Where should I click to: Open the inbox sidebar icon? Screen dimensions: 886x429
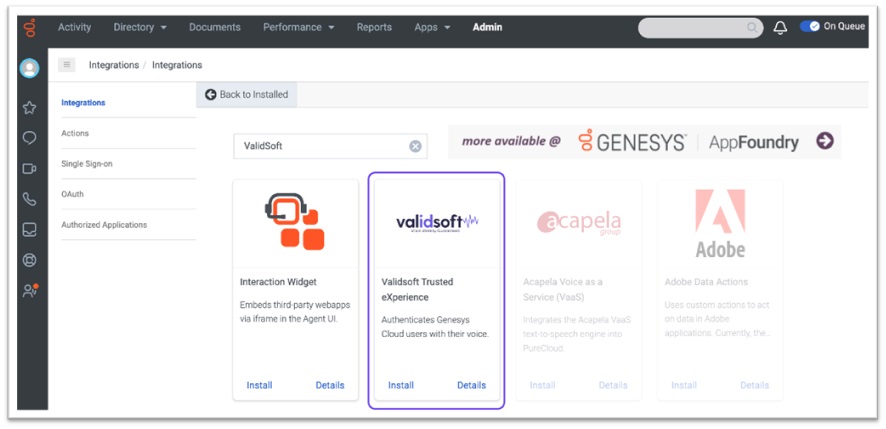pyautogui.click(x=30, y=230)
